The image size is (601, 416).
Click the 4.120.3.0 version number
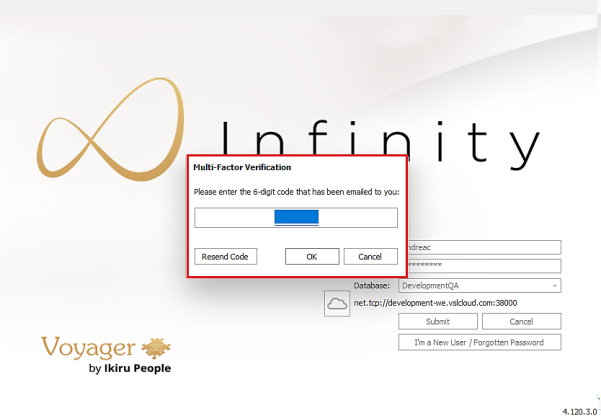pos(580,411)
